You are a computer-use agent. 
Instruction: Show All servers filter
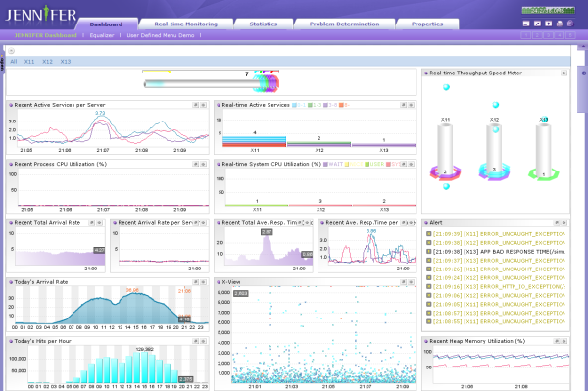pos(14,62)
